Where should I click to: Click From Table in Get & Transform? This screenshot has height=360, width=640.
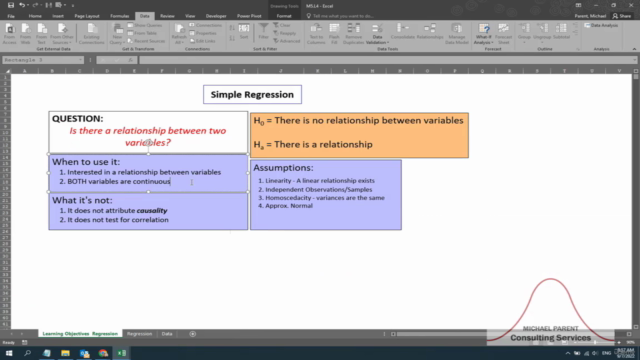pos(142,33)
